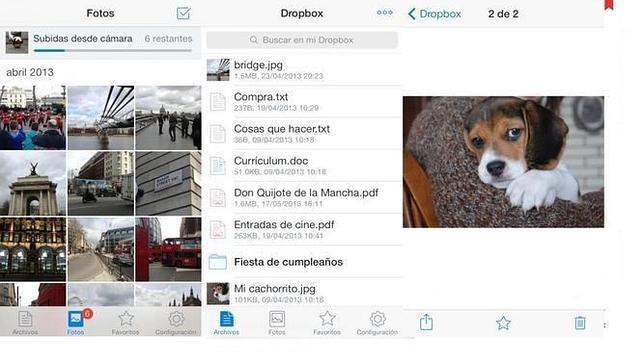Tap the 6 restantes upload status text
The width and height of the screenshot is (644, 362).
point(168,39)
